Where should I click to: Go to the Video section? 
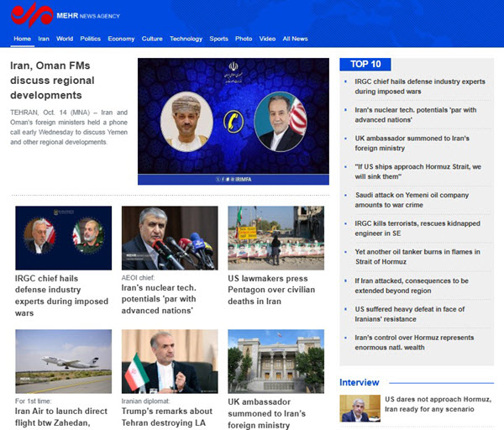267,39
